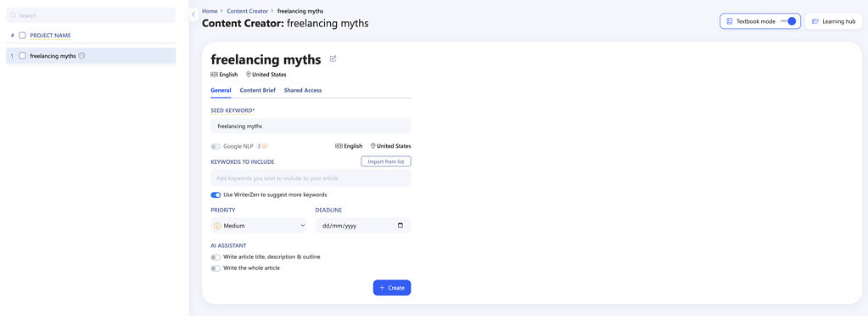Enable Write article title, description & outline

(216, 257)
